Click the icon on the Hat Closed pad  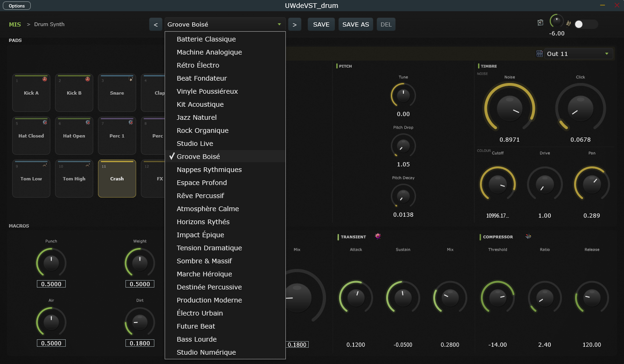tap(45, 122)
